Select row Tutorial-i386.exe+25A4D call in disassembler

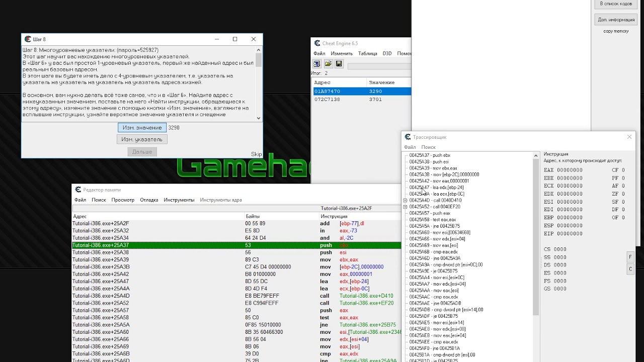[236, 296]
